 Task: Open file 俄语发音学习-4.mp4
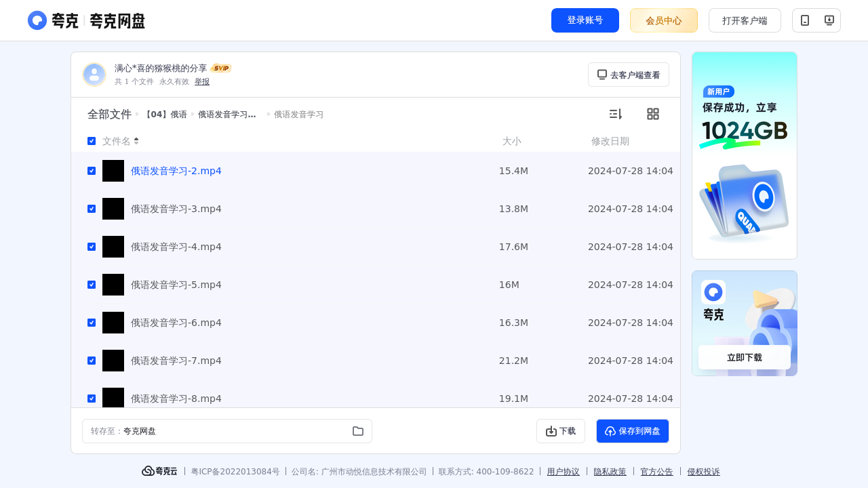pos(176,247)
